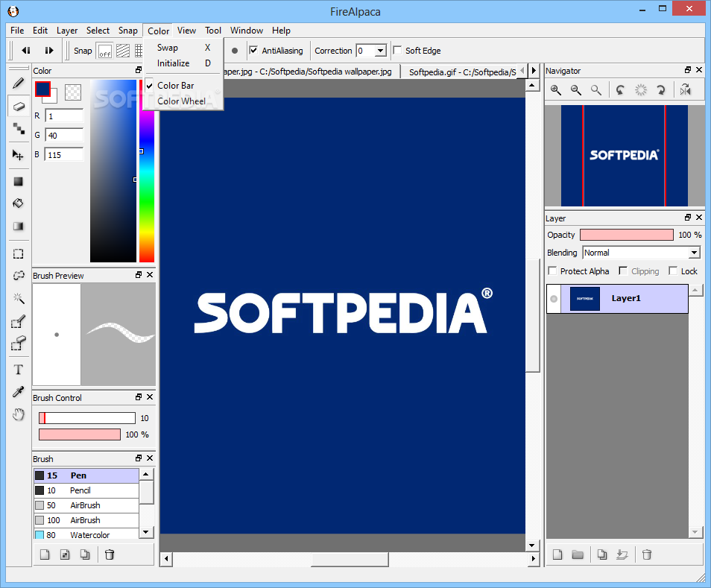Rotate canvas right in Navigator
This screenshot has width=711, height=588.
(x=660, y=90)
